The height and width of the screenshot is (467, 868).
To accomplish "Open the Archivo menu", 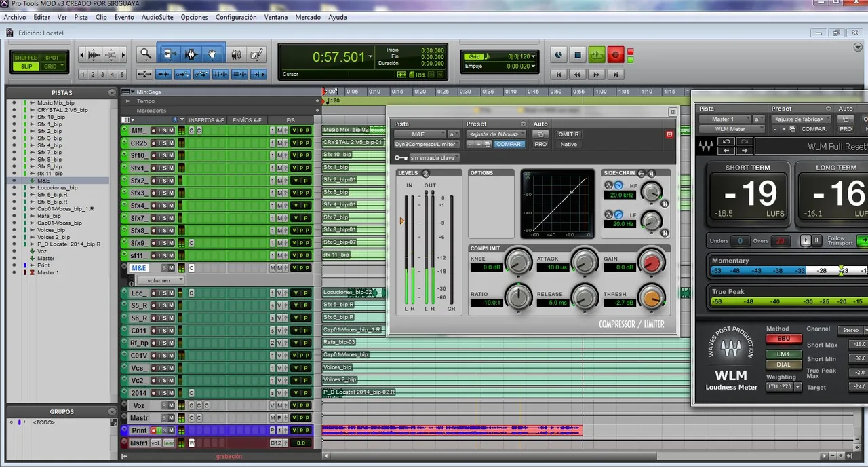I will 15,17.
